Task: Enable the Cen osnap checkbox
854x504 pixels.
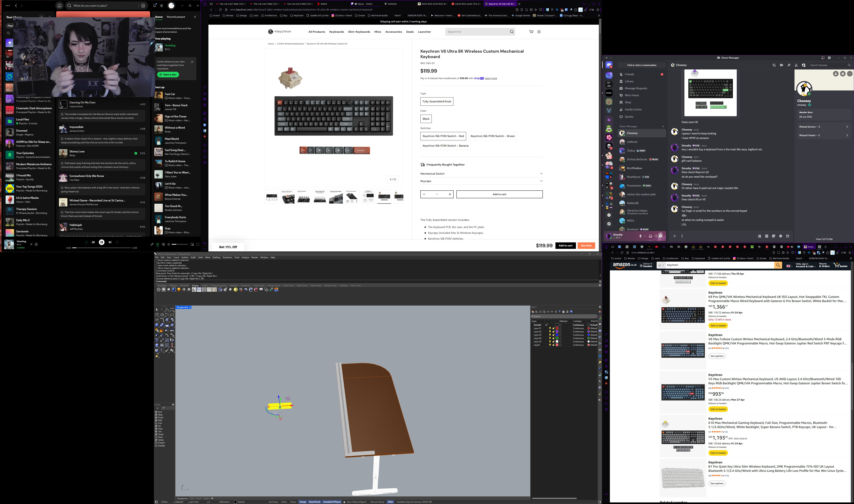Action: [156, 423]
